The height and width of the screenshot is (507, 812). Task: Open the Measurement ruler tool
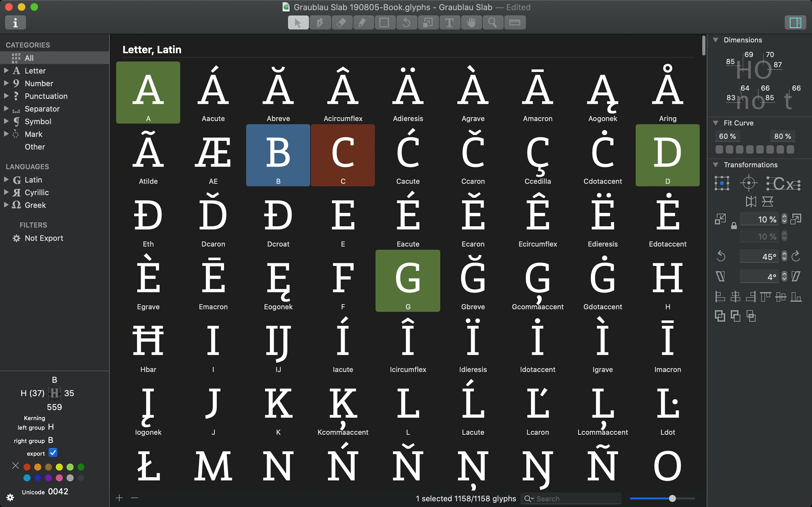coord(515,22)
